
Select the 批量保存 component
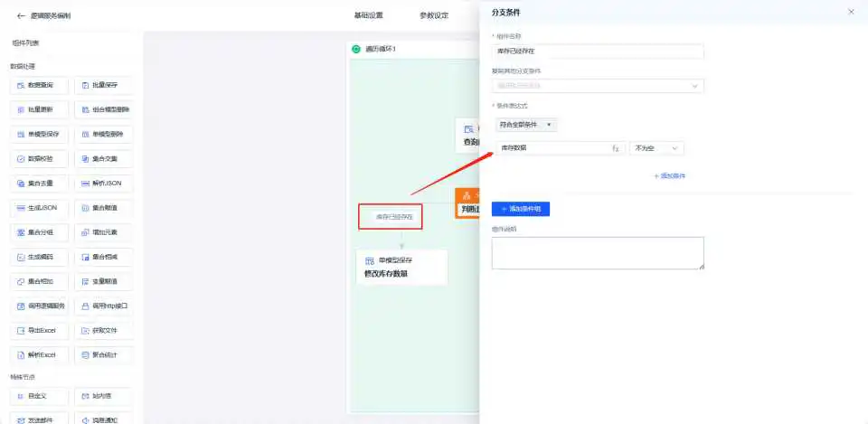[x=103, y=85]
